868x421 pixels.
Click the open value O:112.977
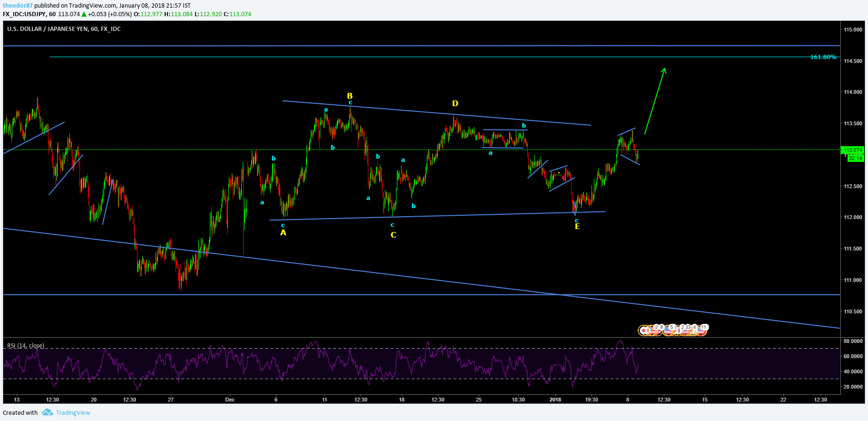coord(148,14)
